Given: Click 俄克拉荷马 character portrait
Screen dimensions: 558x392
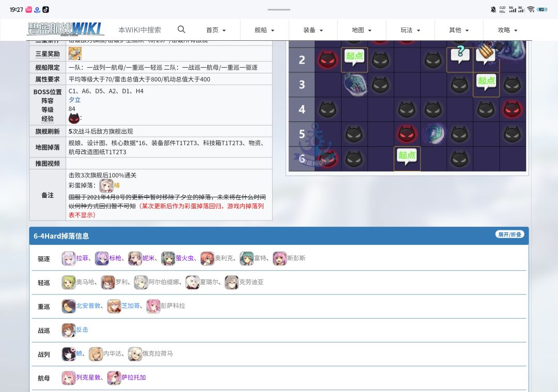Looking at the screenshot, I should point(135,354).
